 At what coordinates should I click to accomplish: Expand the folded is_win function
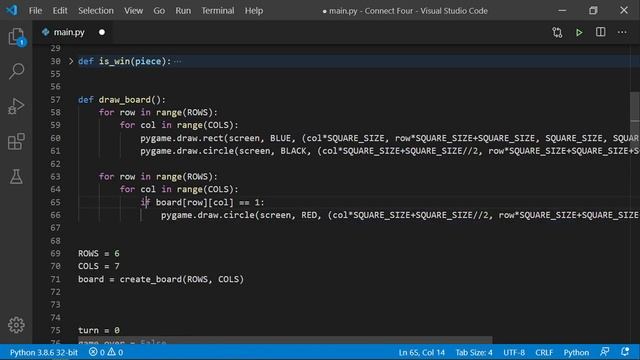click(71, 61)
